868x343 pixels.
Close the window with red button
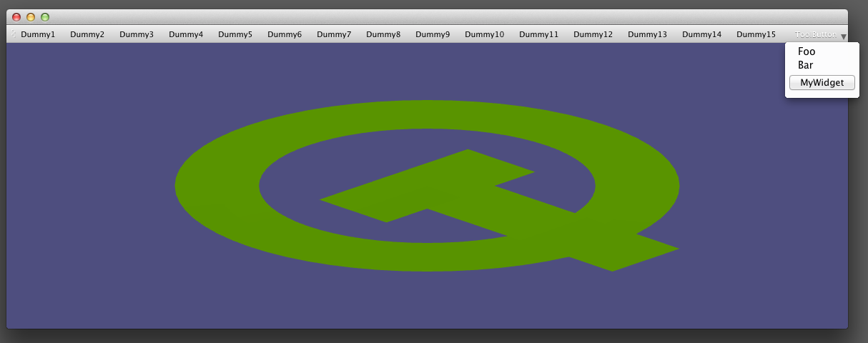pyautogui.click(x=16, y=17)
